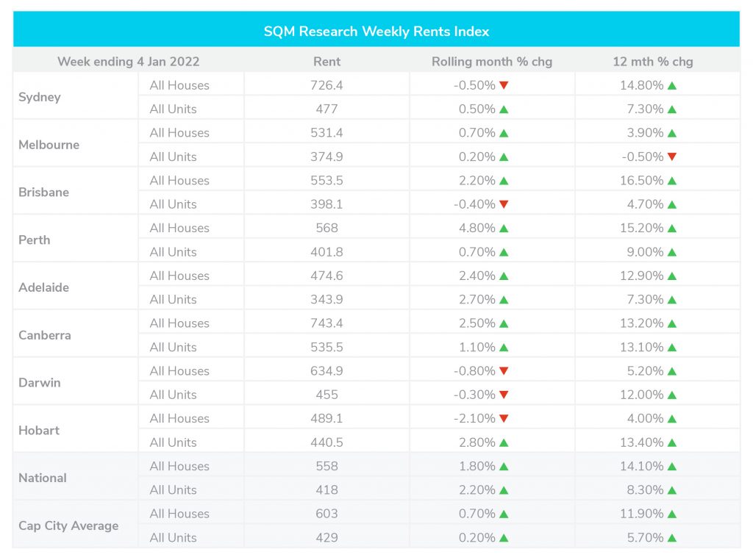
Task: Select the "Brisbane" city label
Action: [x=43, y=192]
